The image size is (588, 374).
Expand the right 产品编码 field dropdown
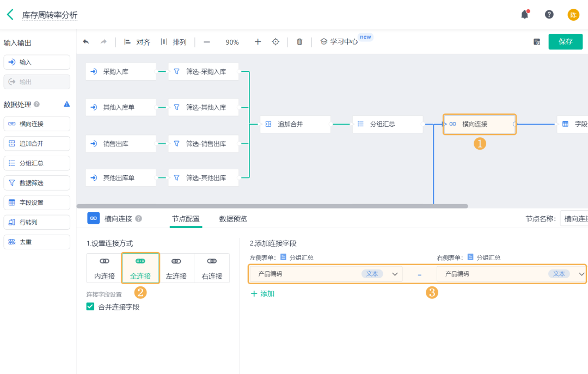point(581,274)
